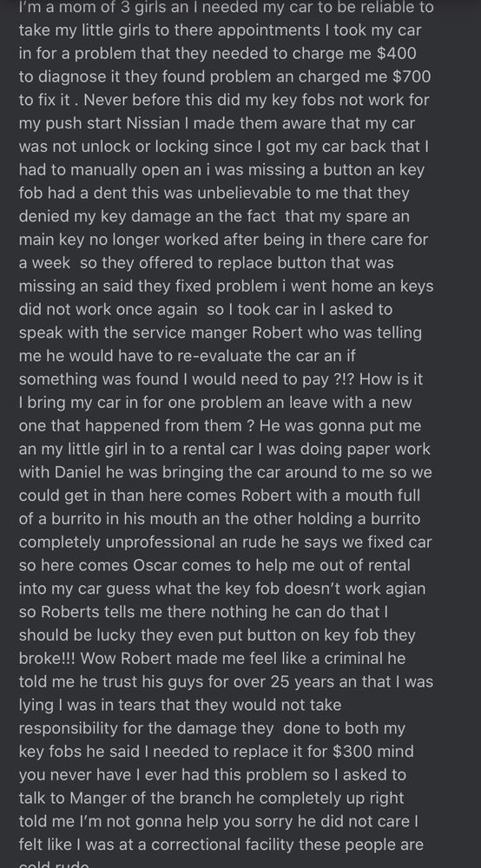Viewport: 481px width, 868px height.
Task: Click the line mentioning "$400 to diagnose"
Action: 218,54
